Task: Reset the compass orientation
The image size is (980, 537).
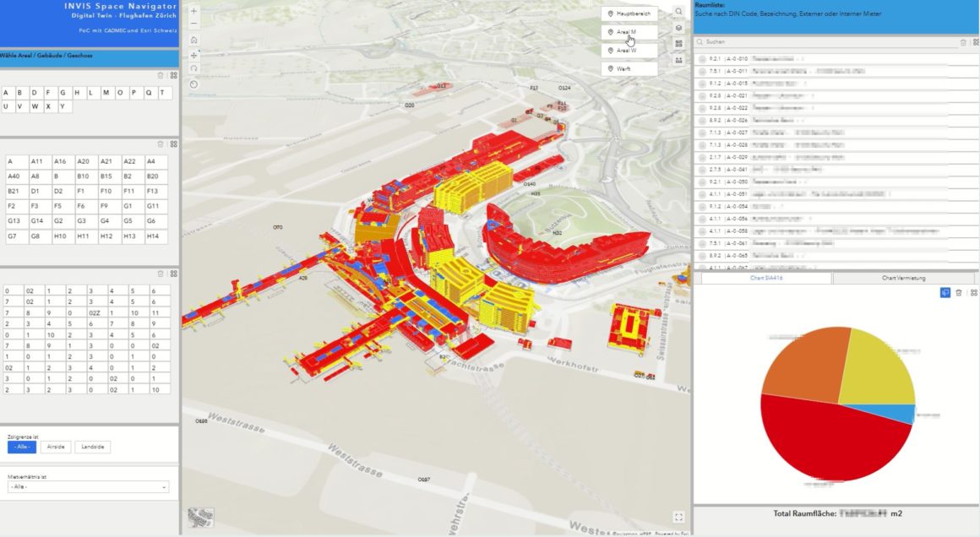Action: 194,84
